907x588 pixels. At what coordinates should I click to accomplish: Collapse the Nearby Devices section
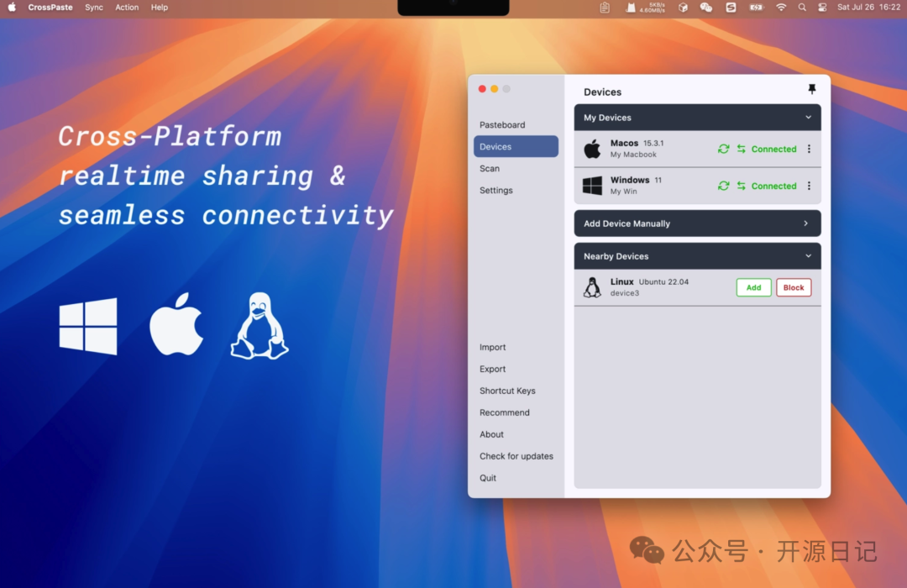808,256
